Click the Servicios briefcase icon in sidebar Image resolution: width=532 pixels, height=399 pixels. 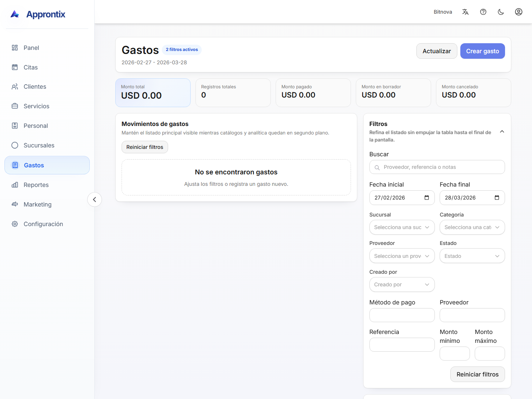pyautogui.click(x=15, y=106)
